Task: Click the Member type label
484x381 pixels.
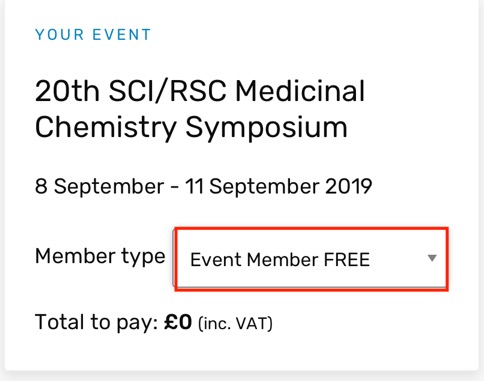Action: point(100,257)
